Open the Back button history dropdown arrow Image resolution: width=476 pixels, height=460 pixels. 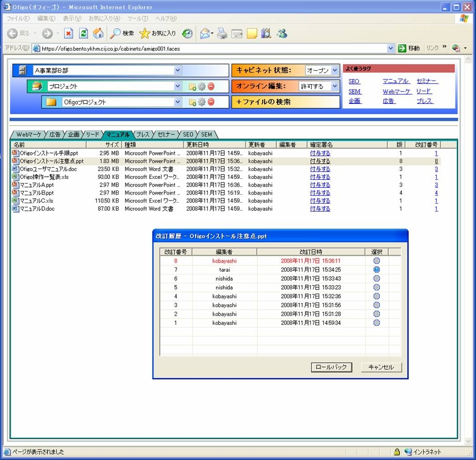tap(35, 34)
